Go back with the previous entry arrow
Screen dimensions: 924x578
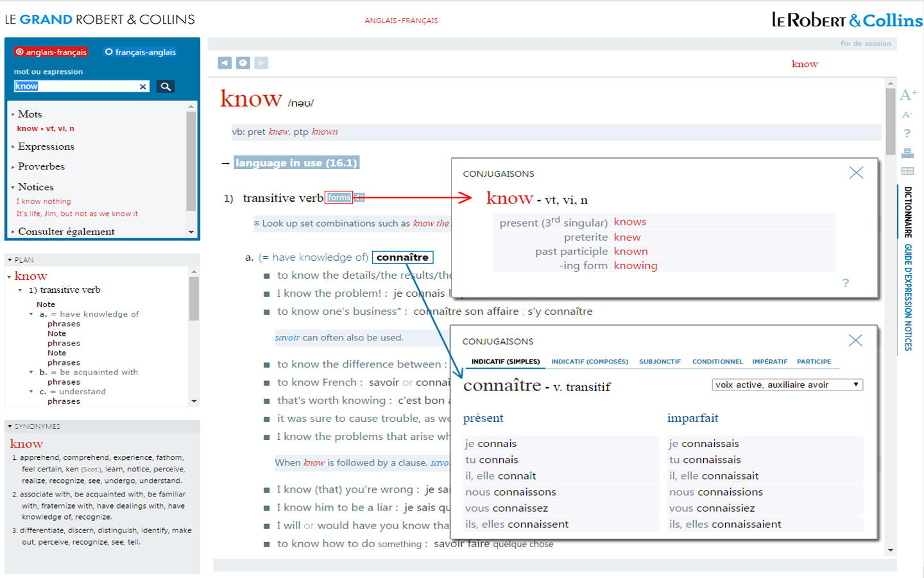pos(224,63)
